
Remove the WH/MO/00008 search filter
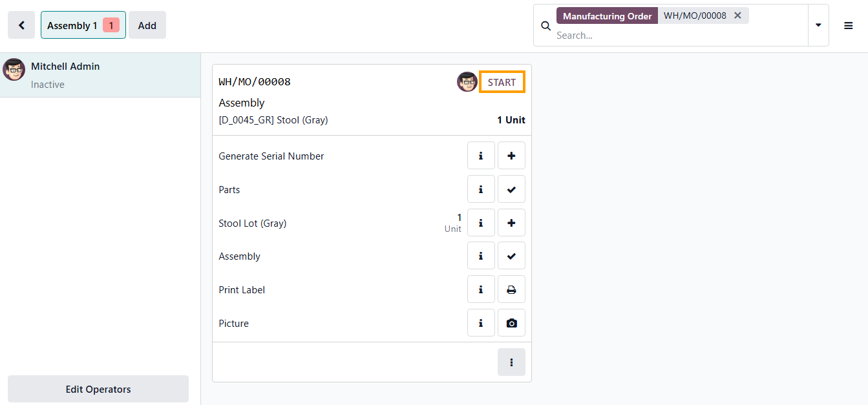click(737, 16)
